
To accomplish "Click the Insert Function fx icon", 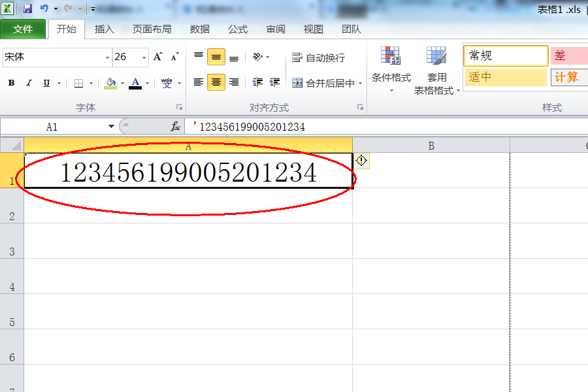I will 175,126.
